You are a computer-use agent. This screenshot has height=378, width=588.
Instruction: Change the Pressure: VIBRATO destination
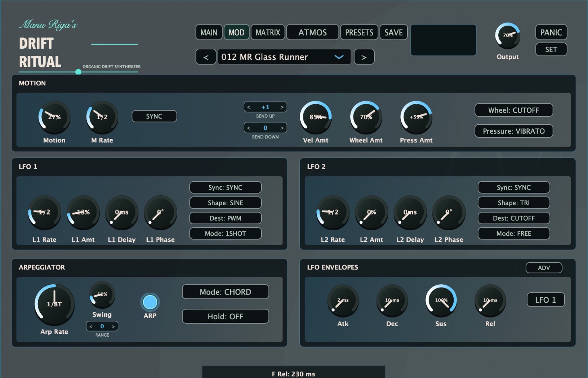[514, 131]
